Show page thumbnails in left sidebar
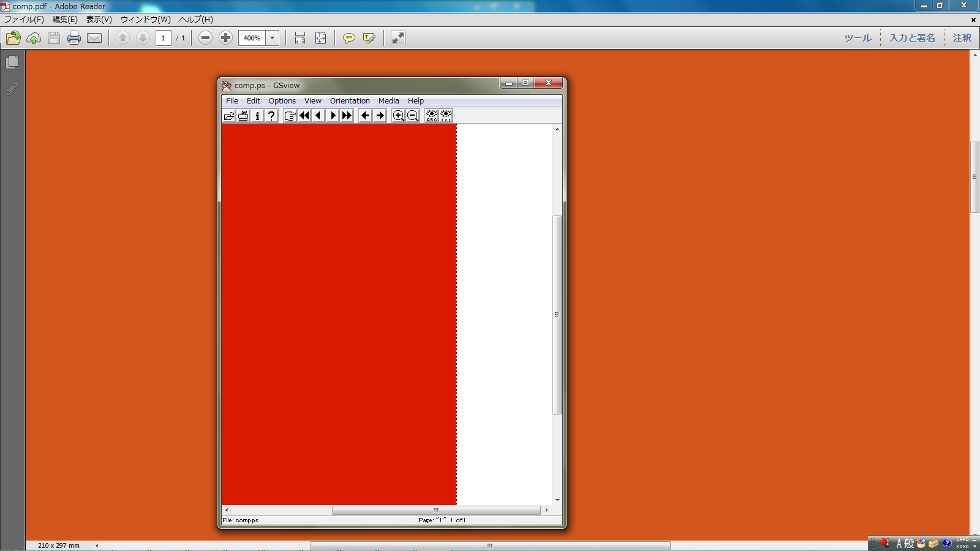The width and height of the screenshot is (980, 551). point(12,62)
